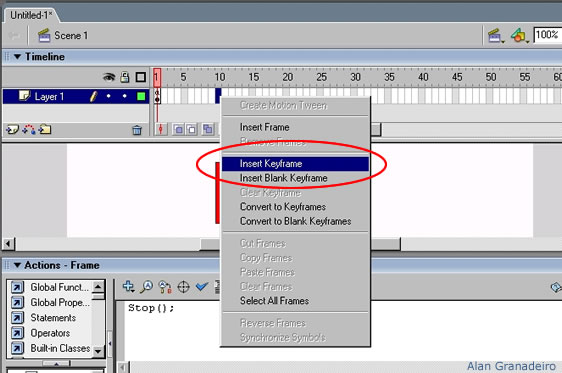Image resolution: width=562 pixels, height=373 pixels.
Task: Open the Edit Scene dropdown
Action: click(x=496, y=36)
